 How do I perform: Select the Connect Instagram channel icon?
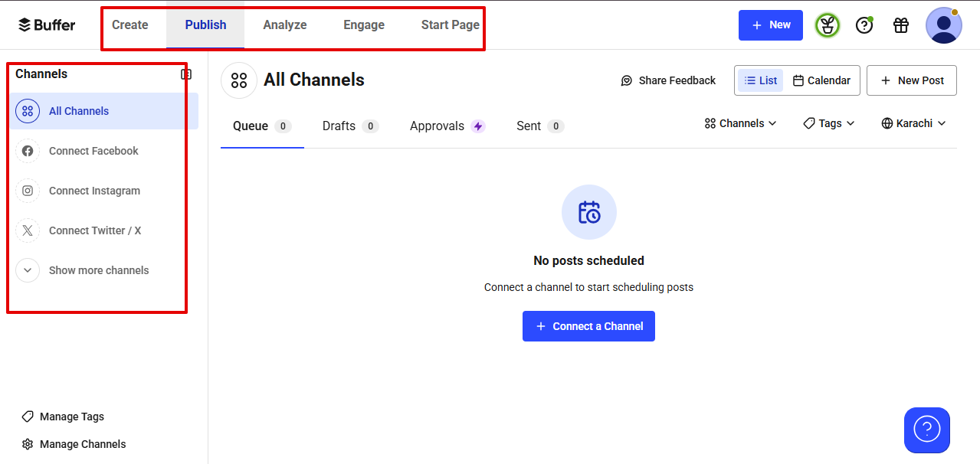(28, 191)
